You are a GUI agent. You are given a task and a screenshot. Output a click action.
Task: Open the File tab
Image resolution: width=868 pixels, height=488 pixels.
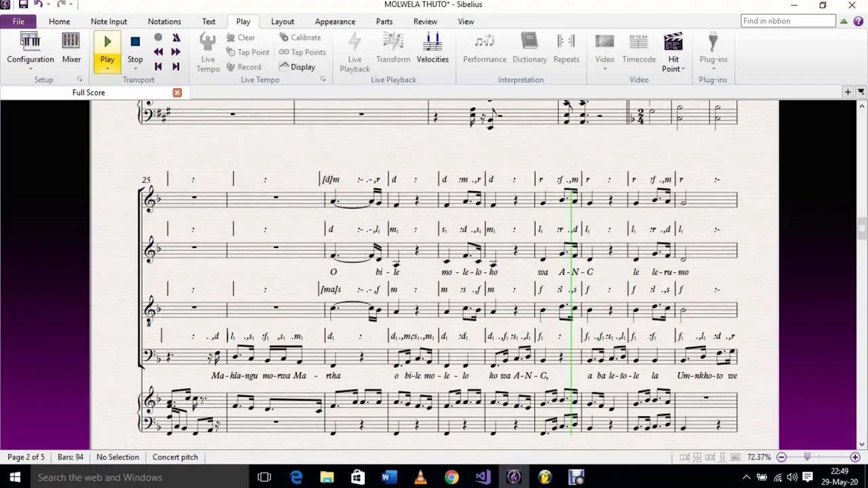18,22
